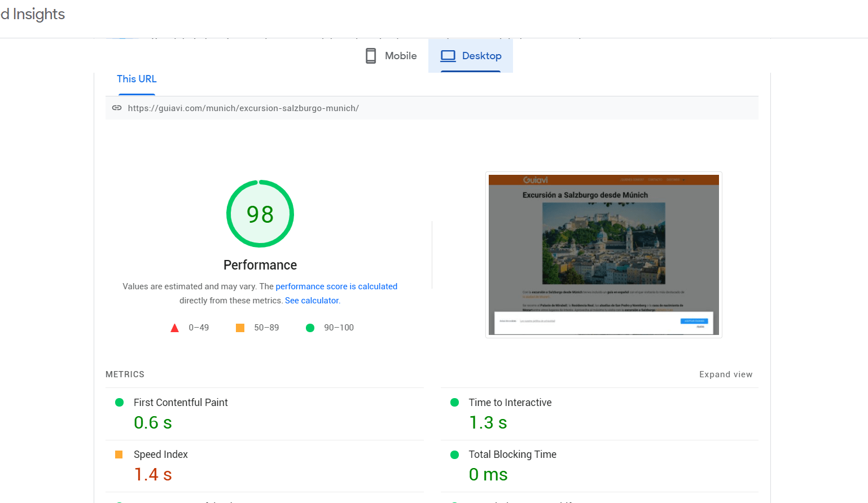Click the First Contentful Paint label
This screenshot has height=503, width=868.
click(x=181, y=403)
